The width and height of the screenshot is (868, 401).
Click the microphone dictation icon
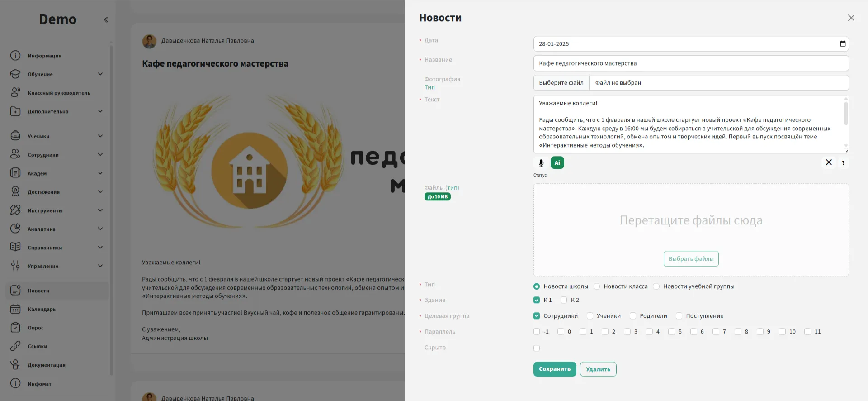point(541,163)
